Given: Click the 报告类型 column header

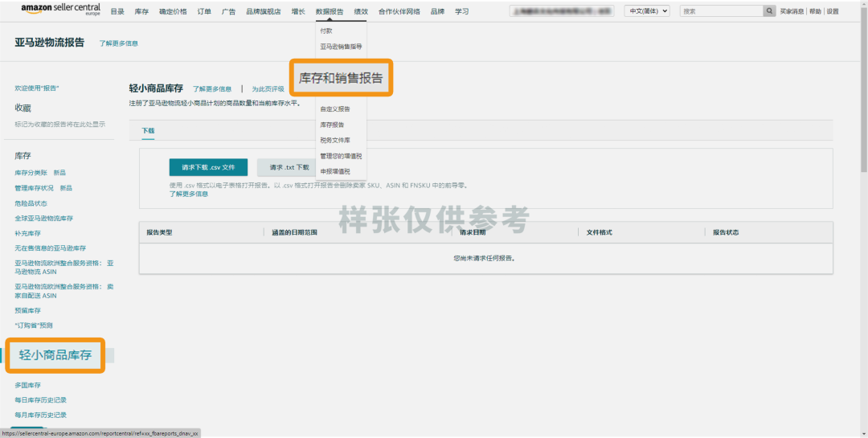Looking at the screenshot, I should click(159, 232).
